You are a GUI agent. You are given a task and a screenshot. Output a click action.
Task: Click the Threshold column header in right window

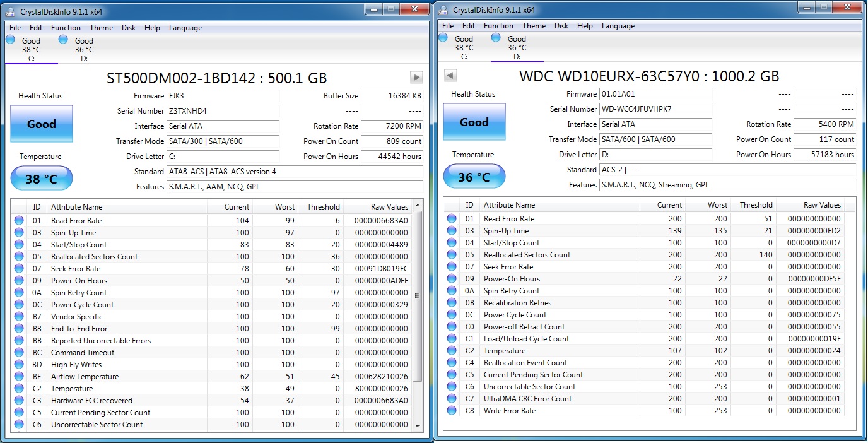754,205
